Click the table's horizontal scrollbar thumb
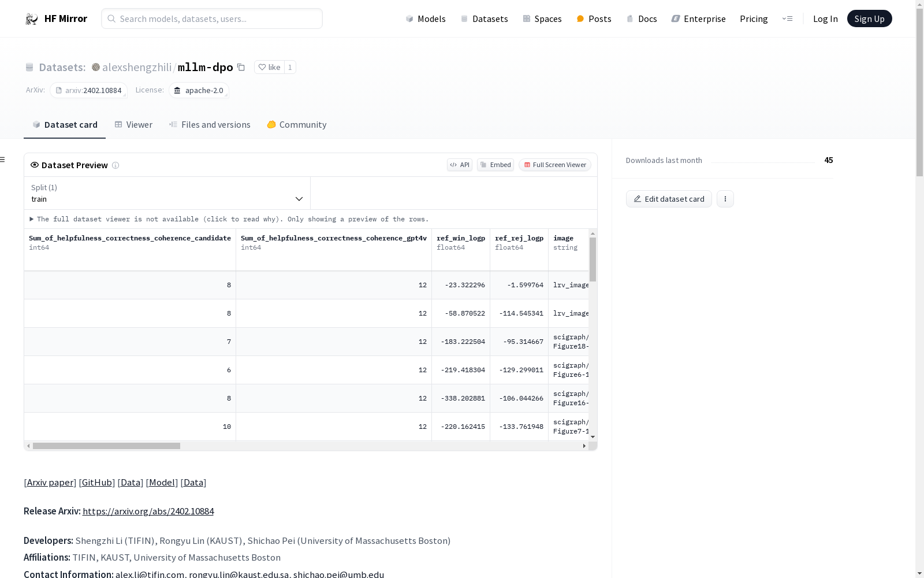The width and height of the screenshot is (924, 578). point(106,446)
